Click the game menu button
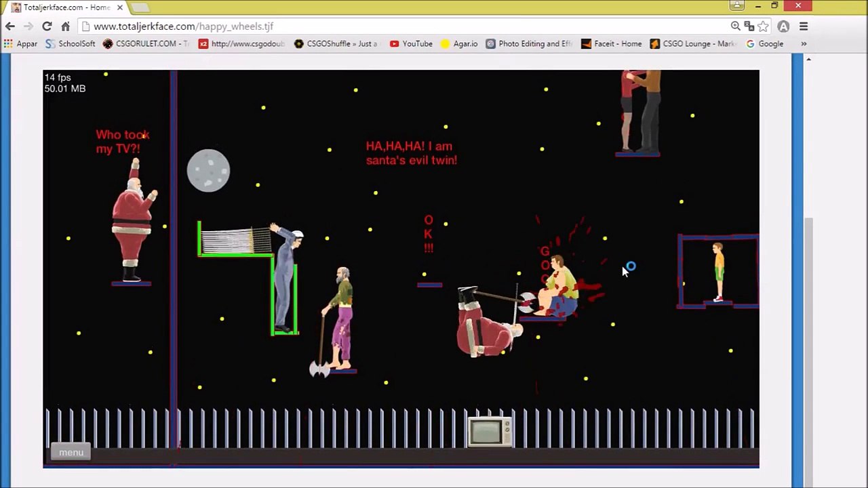The height and width of the screenshot is (488, 868). 71,452
